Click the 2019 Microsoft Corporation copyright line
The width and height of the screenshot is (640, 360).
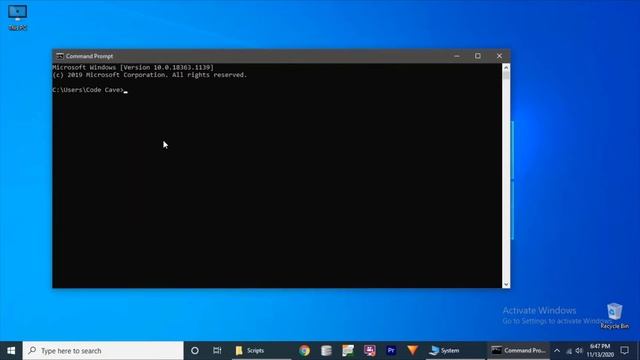click(x=150, y=75)
